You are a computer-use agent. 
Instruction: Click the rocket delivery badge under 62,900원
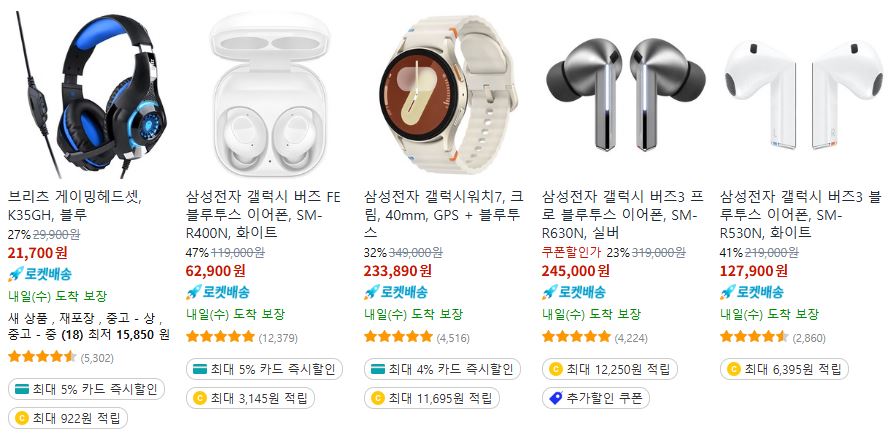[x=218, y=293]
